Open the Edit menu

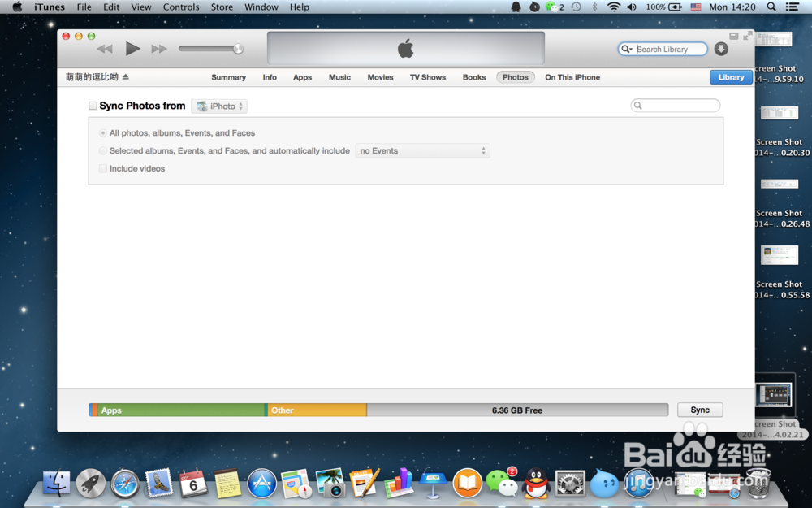(x=111, y=7)
